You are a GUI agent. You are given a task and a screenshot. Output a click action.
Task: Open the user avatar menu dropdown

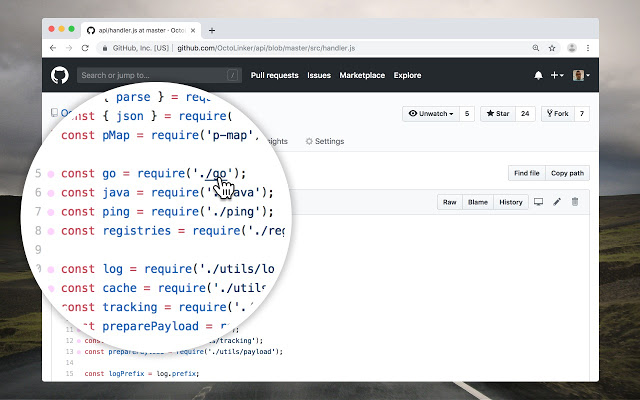coord(581,75)
